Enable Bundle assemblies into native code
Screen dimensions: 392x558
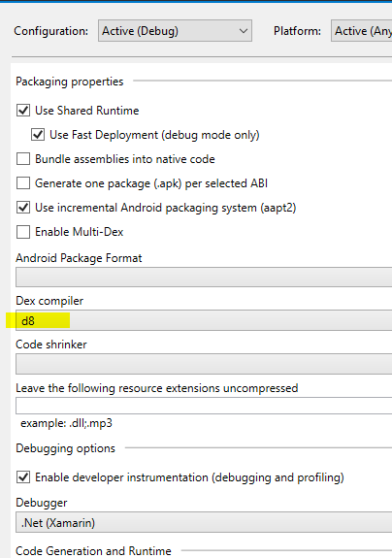23,159
